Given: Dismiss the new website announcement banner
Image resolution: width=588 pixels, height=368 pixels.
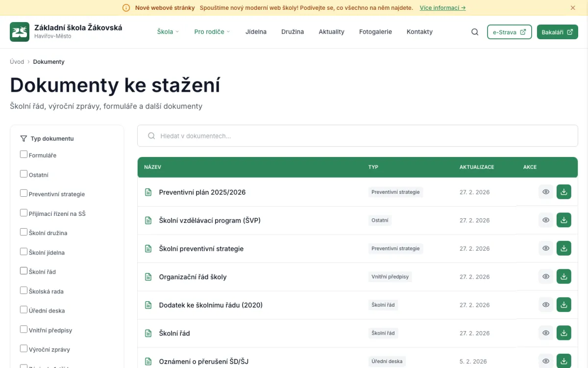Looking at the screenshot, I should click(572, 8).
